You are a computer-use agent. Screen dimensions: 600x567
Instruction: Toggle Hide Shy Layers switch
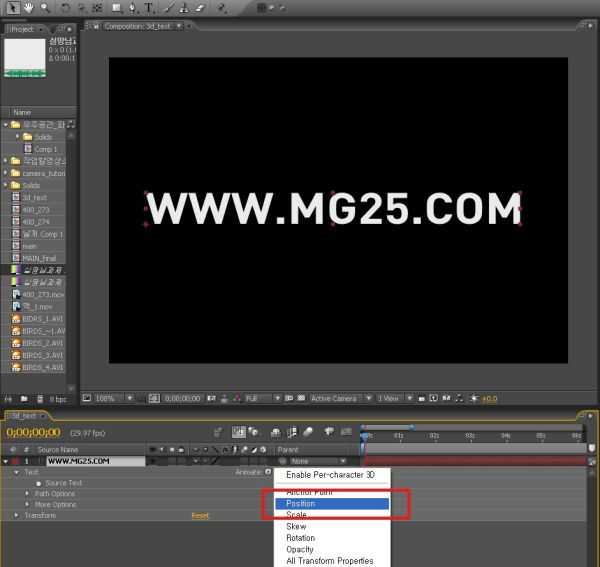click(x=276, y=432)
